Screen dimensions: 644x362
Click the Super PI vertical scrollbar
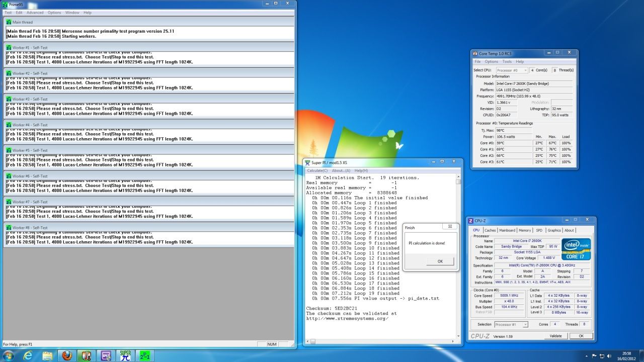pos(458,256)
